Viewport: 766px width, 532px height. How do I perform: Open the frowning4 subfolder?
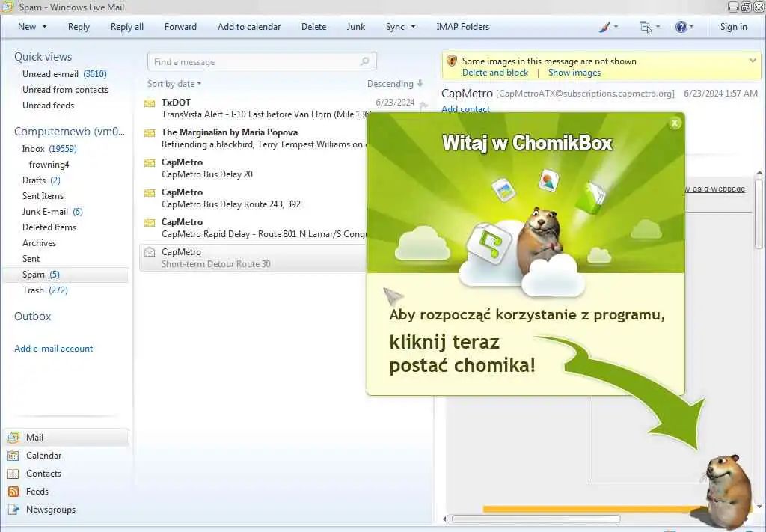pos(49,164)
